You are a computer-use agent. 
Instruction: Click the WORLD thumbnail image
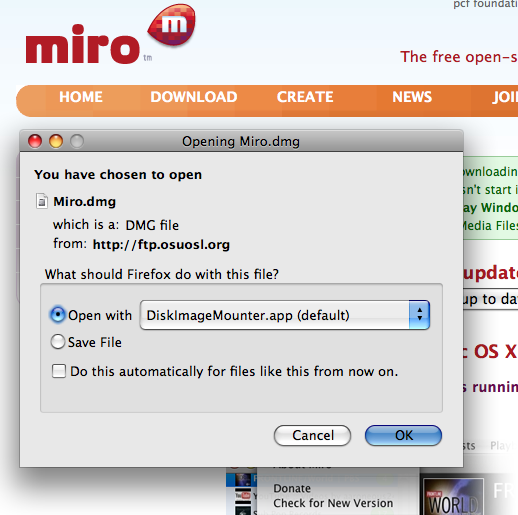[453, 497]
